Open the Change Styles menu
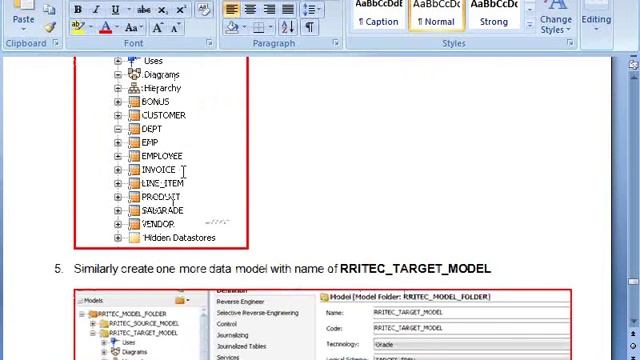 pos(556,17)
